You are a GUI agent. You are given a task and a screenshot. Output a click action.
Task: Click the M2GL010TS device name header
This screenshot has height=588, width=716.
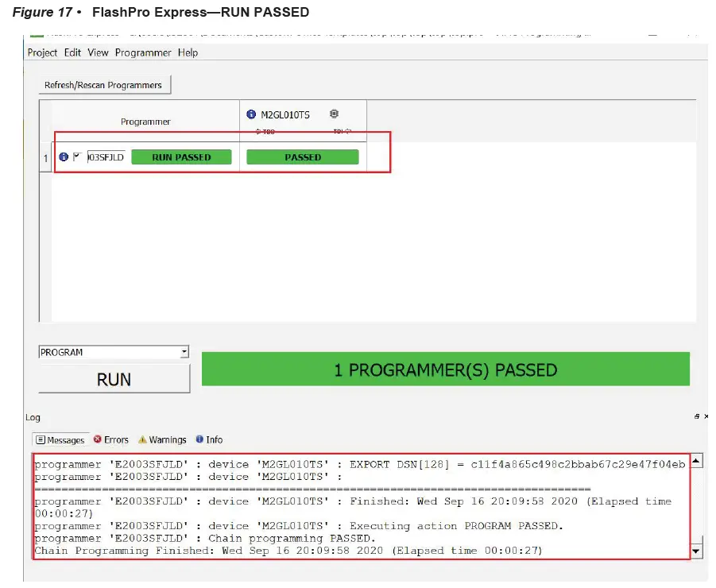pos(285,114)
